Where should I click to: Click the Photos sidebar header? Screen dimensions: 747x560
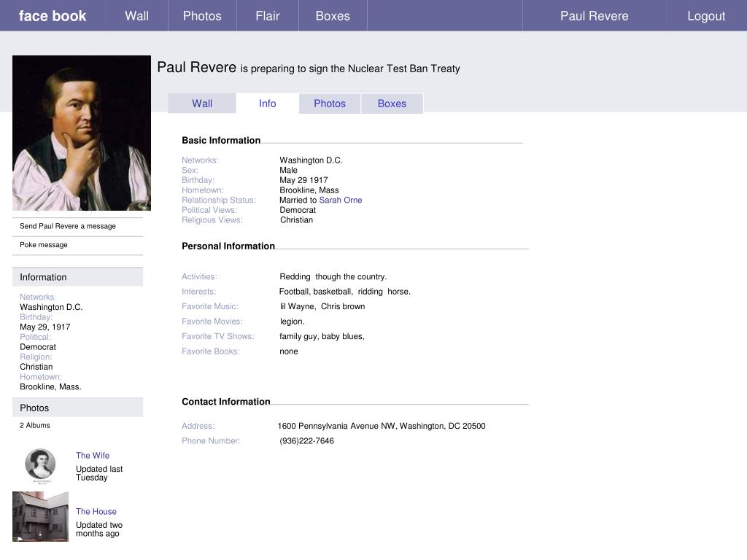[77, 408]
